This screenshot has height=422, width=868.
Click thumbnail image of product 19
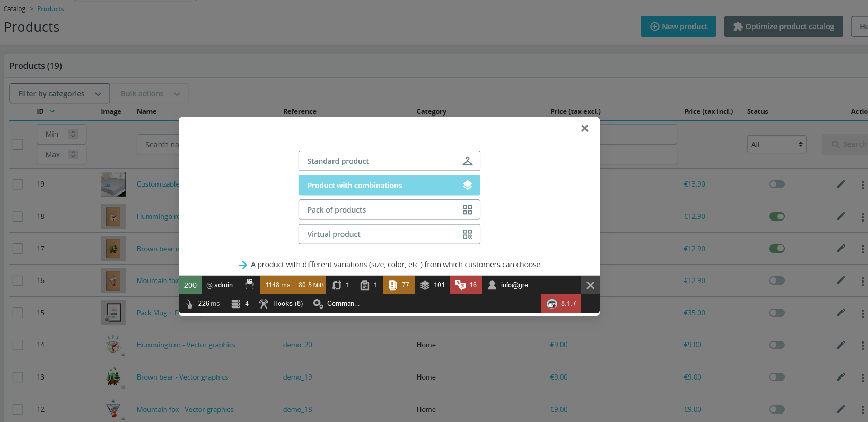(113, 184)
